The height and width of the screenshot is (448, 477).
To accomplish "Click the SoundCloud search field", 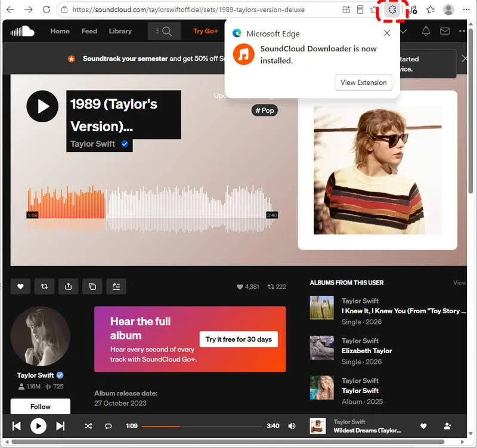I will 165,31.
